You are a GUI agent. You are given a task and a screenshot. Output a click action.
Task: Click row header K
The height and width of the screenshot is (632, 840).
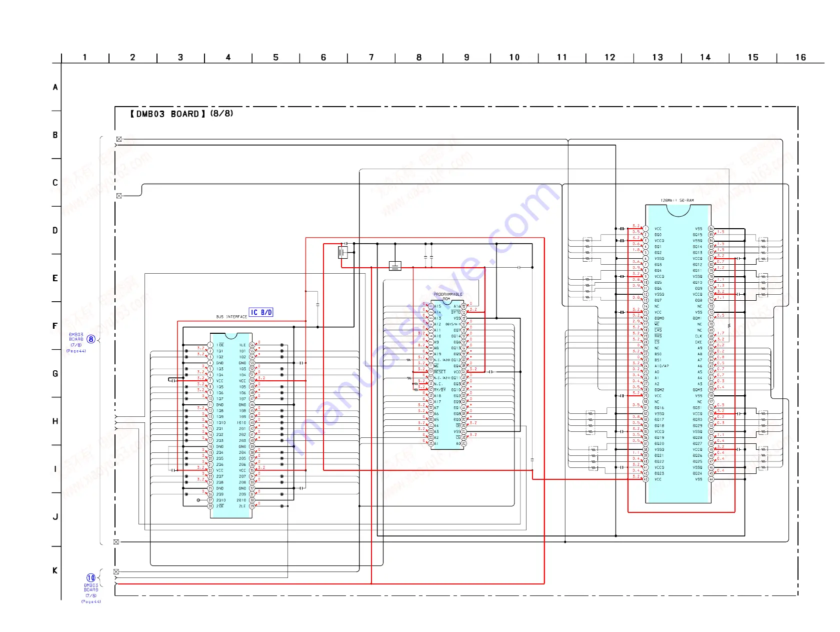[x=55, y=570]
